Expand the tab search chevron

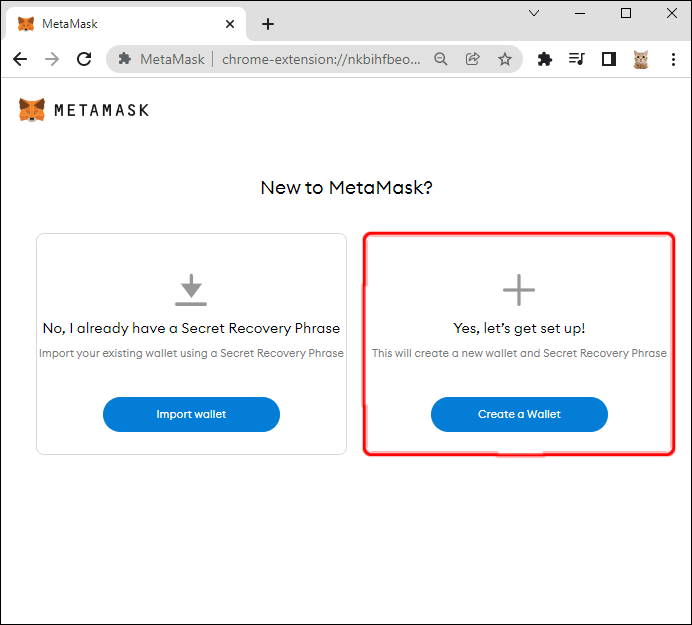click(534, 14)
